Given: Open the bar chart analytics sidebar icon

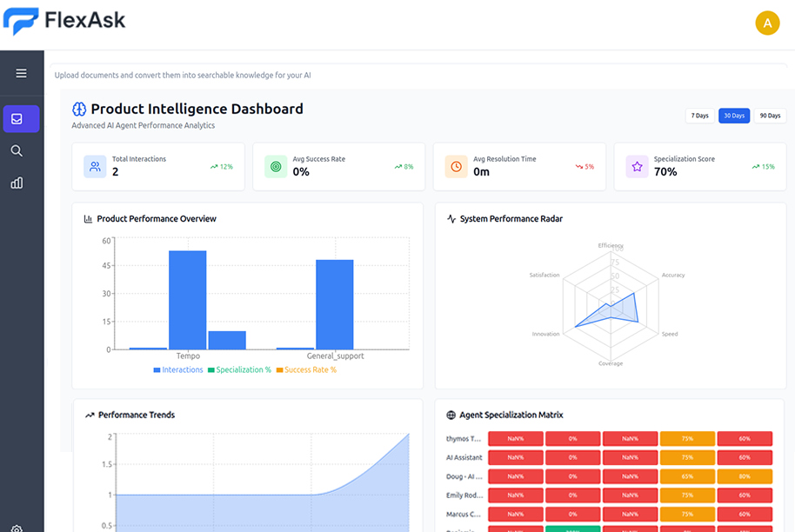Looking at the screenshot, I should pyautogui.click(x=17, y=183).
